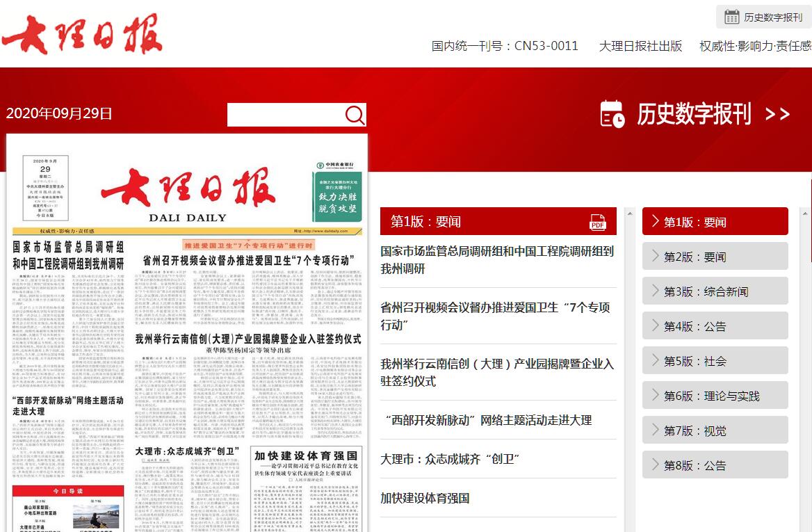Click 大理市:众志成城齐"创卫" headline on newspaper image
Viewport: 812px width, 532px height.
(188, 451)
